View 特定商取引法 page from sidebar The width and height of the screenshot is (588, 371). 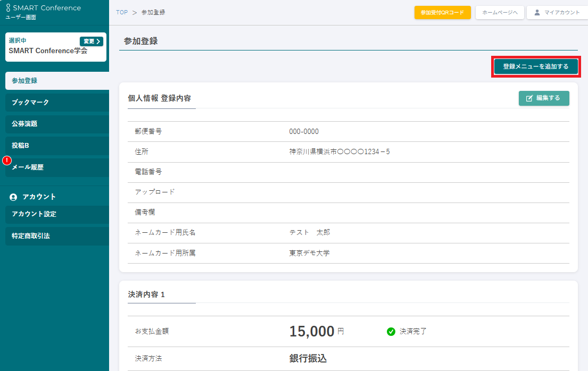tap(56, 235)
